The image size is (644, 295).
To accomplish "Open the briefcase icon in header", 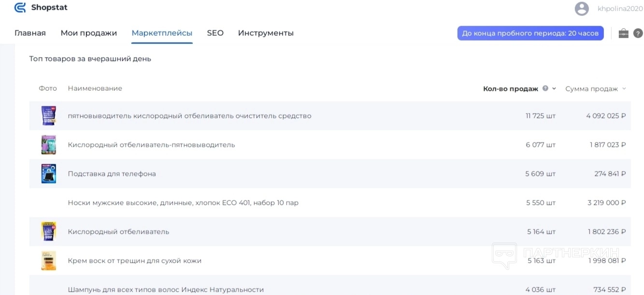I will (623, 33).
